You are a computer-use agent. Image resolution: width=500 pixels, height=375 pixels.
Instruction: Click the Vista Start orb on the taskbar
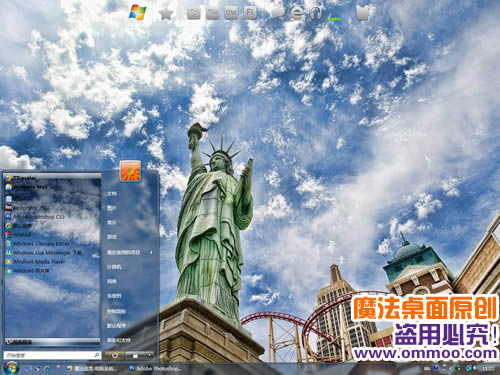coord(11,368)
